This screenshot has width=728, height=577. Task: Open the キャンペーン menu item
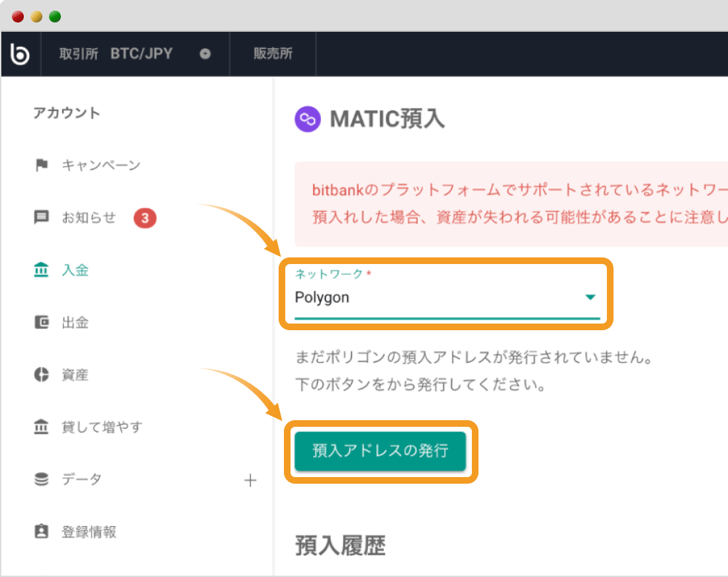point(101,165)
